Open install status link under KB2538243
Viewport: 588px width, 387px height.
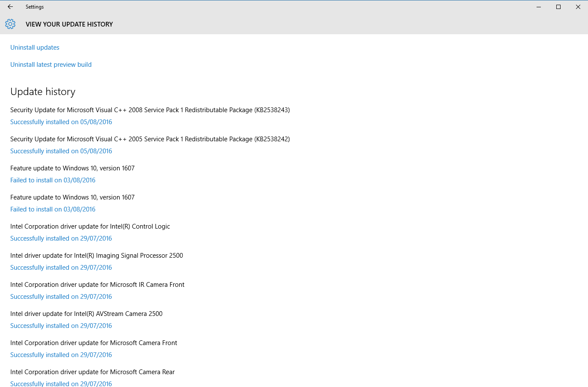tap(61, 122)
